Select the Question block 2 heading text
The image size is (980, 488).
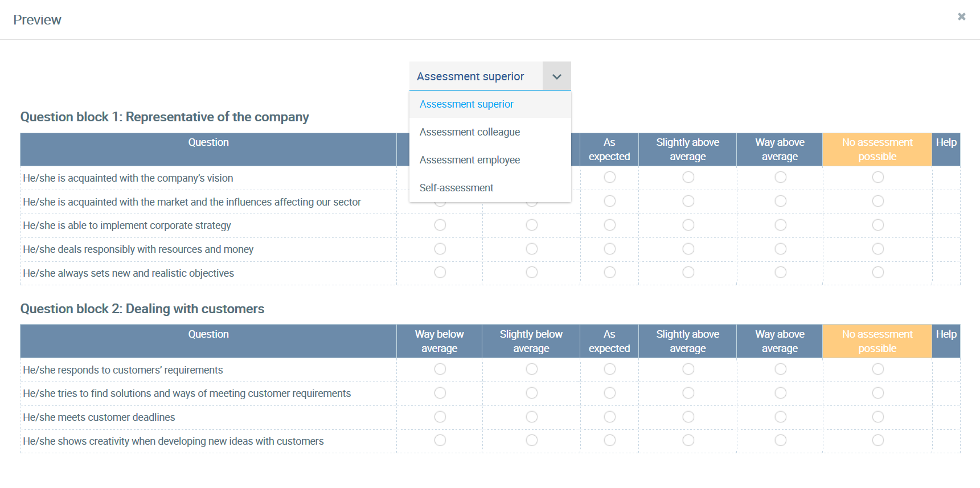[x=142, y=309]
